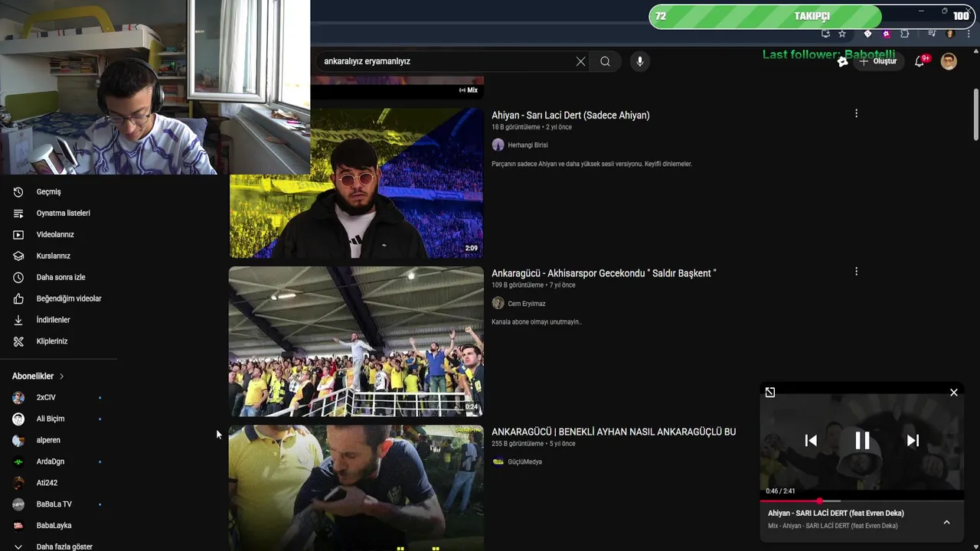
Task: Open Oynatma listeleri in the sidebar
Action: click(63, 214)
